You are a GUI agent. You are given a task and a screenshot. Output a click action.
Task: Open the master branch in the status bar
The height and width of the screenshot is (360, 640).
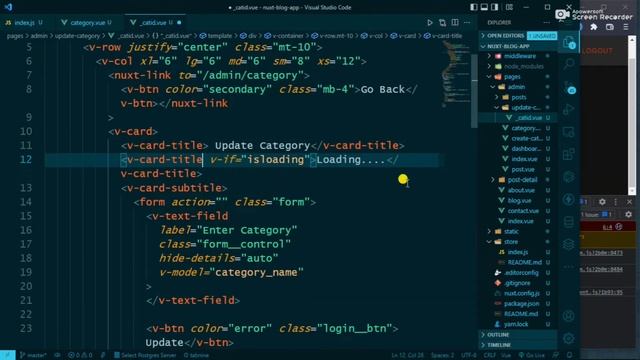tap(33, 355)
